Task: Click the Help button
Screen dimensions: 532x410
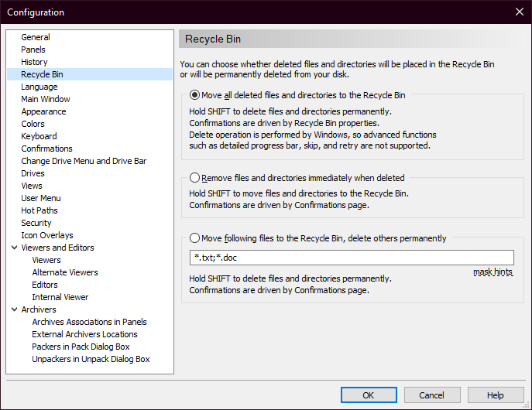Action: coord(495,395)
